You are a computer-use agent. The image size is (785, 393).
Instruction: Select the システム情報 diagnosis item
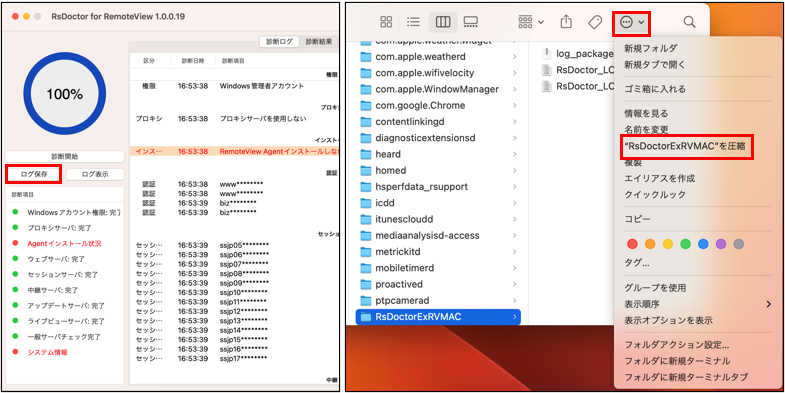(47, 352)
